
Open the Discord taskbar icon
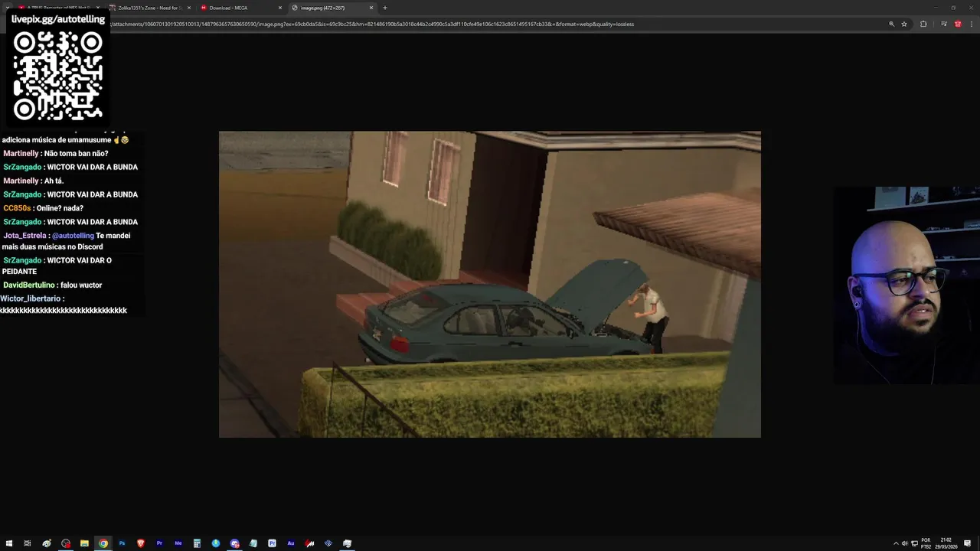click(234, 543)
